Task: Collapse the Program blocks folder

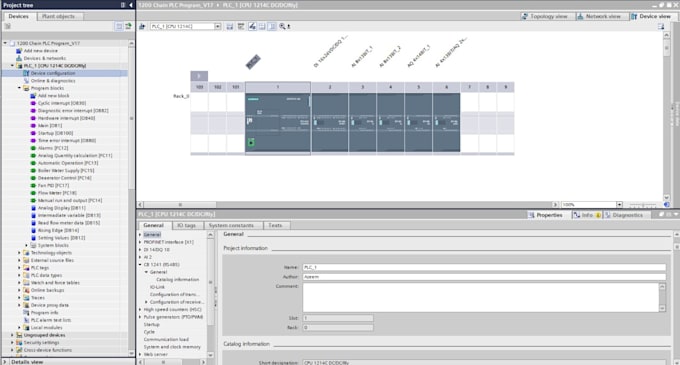Action: coord(20,88)
